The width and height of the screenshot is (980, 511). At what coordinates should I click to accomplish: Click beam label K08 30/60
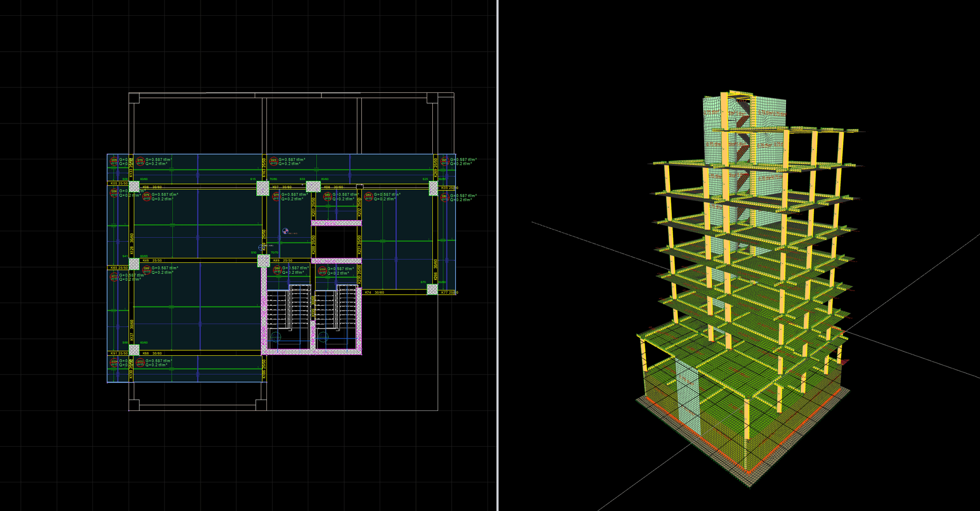click(x=333, y=187)
